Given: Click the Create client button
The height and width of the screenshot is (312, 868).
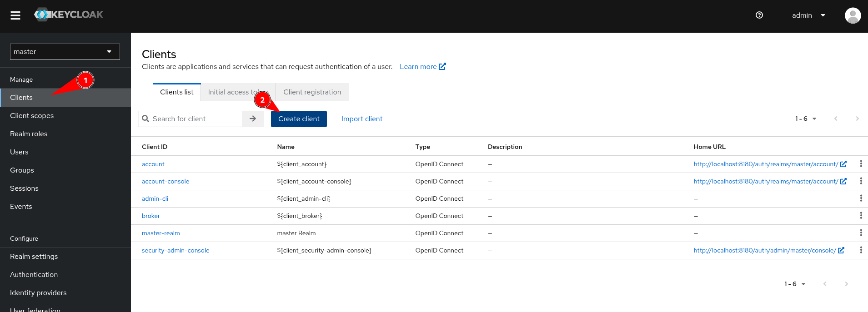Looking at the screenshot, I should [x=299, y=119].
